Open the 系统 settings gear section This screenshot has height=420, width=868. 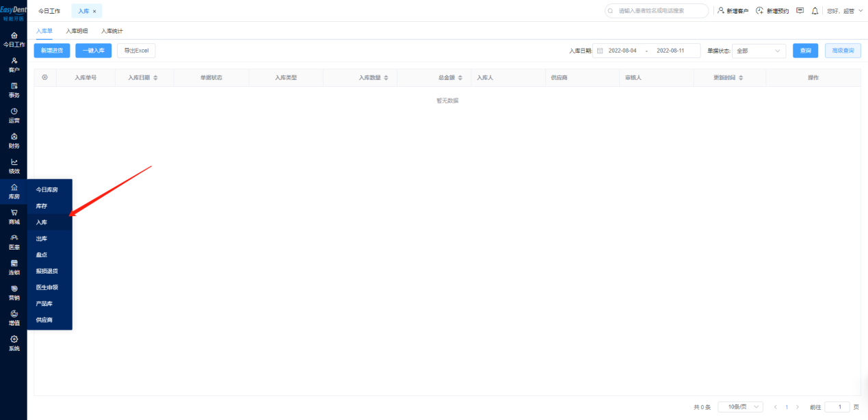[14, 343]
